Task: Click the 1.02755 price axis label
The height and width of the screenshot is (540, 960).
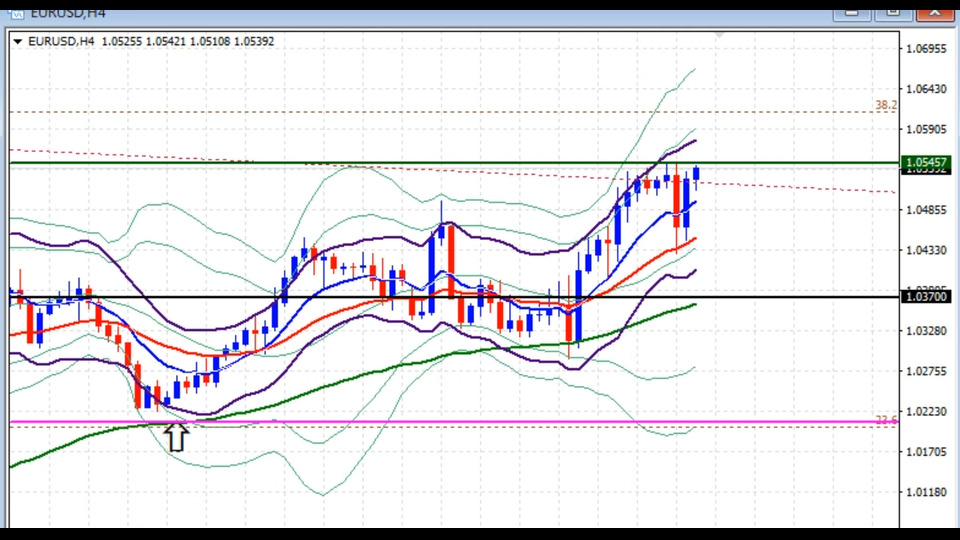Action: pyautogui.click(x=926, y=372)
